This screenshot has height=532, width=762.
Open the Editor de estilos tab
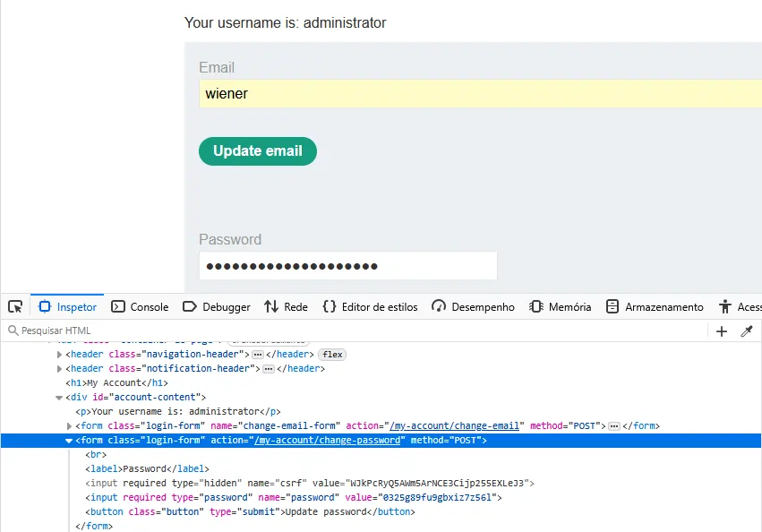[x=370, y=306]
